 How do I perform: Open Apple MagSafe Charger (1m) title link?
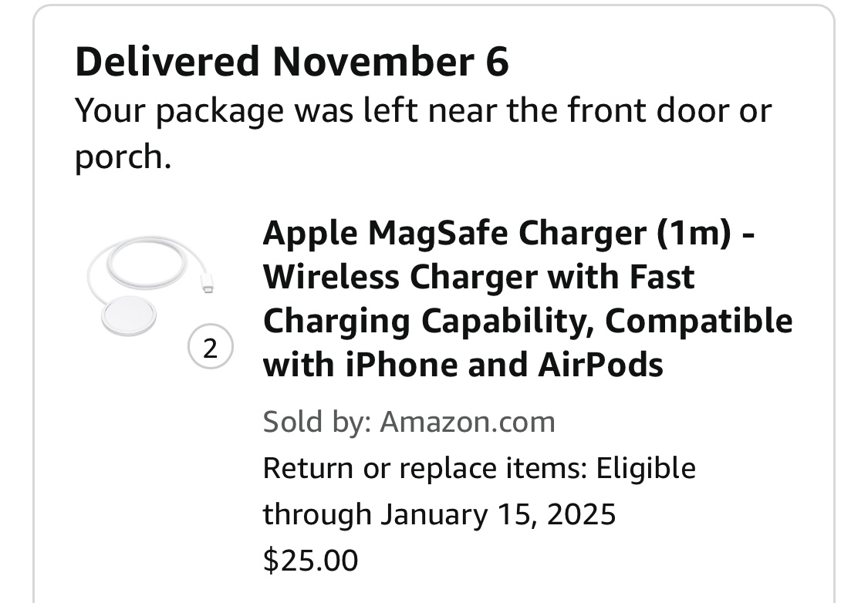pos(508,232)
